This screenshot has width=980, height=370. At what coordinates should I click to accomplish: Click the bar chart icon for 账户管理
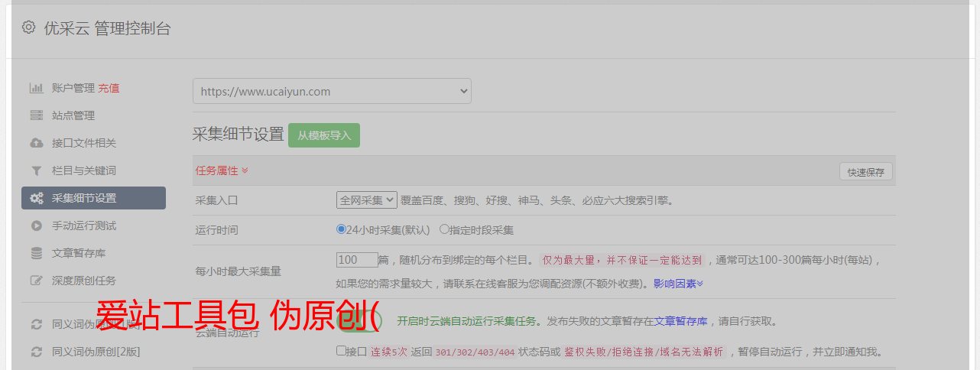click(36, 88)
